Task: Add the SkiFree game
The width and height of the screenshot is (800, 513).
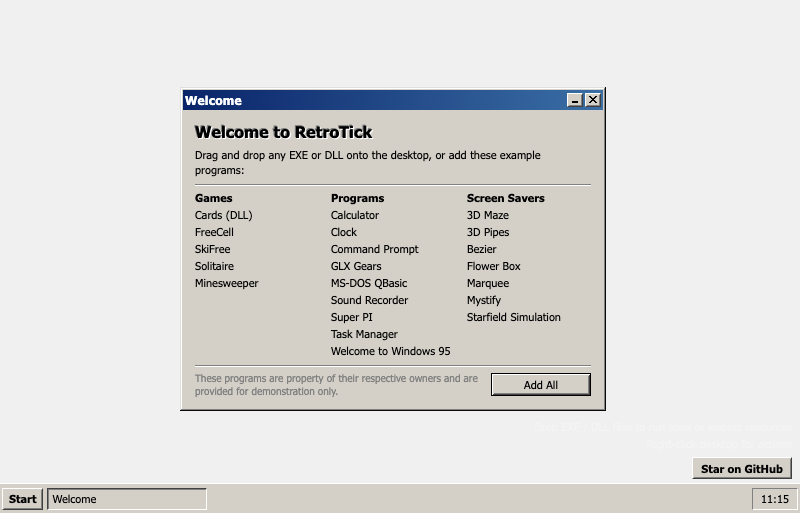Action: [211, 249]
